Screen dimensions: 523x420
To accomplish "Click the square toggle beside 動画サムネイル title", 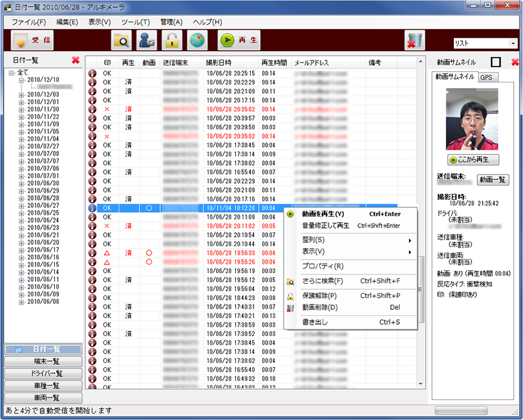I will coord(496,62).
